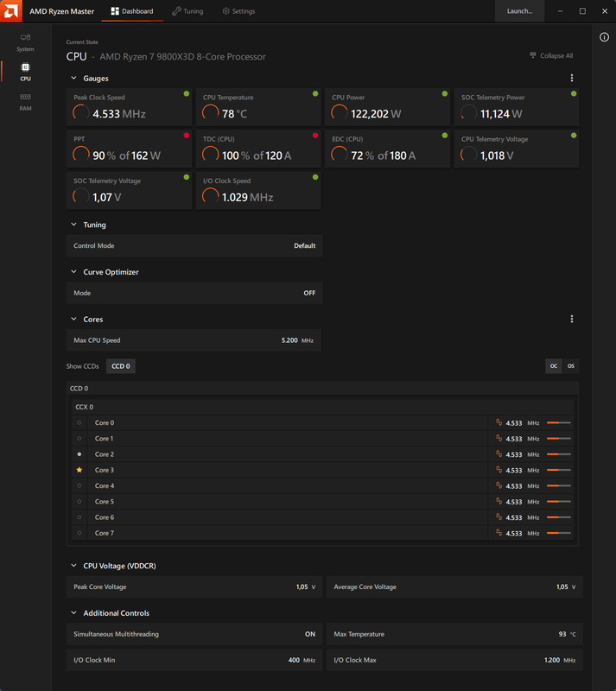Image resolution: width=616 pixels, height=691 pixels.
Task: Collapse the Gauges section
Action: point(73,79)
